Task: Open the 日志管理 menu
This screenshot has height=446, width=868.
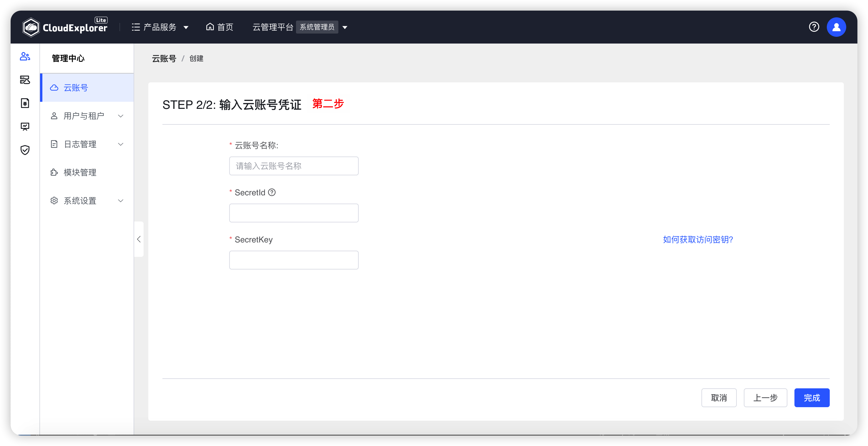Action: tap(87, 144)
